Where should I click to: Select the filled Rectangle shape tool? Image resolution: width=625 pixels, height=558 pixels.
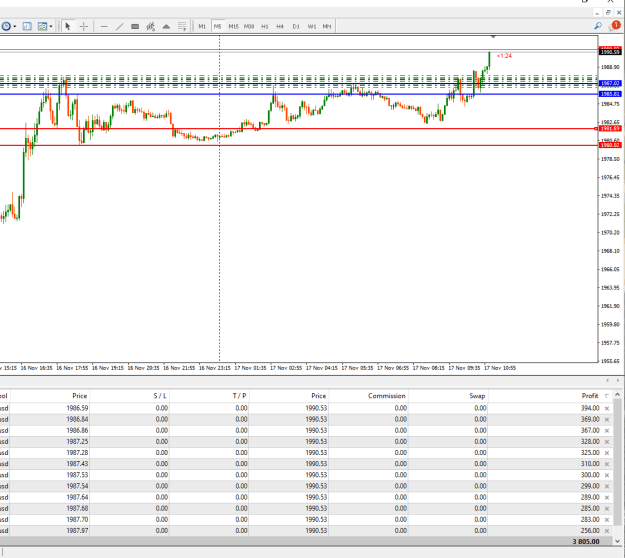(135, 27)
